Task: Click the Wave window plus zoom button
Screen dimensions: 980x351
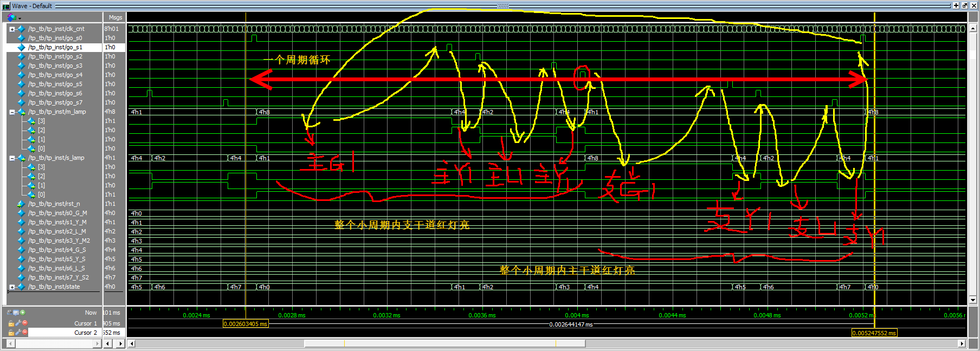Action: point(956,5)
